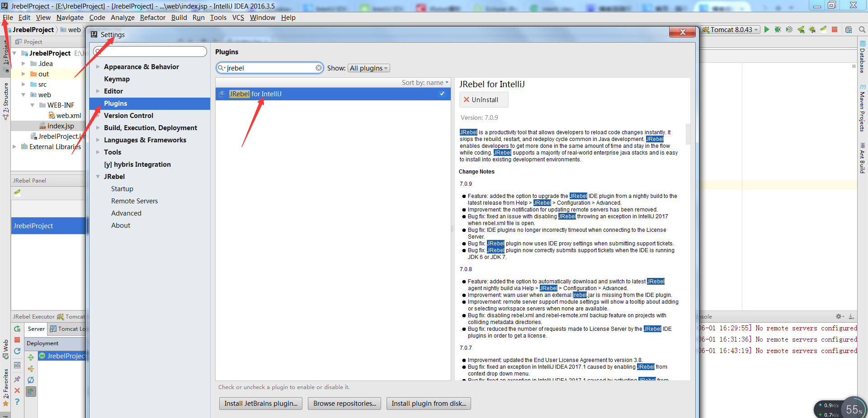Expand Appearance & Behavior settings node
The image size is (868, 418).
(98, 67)
